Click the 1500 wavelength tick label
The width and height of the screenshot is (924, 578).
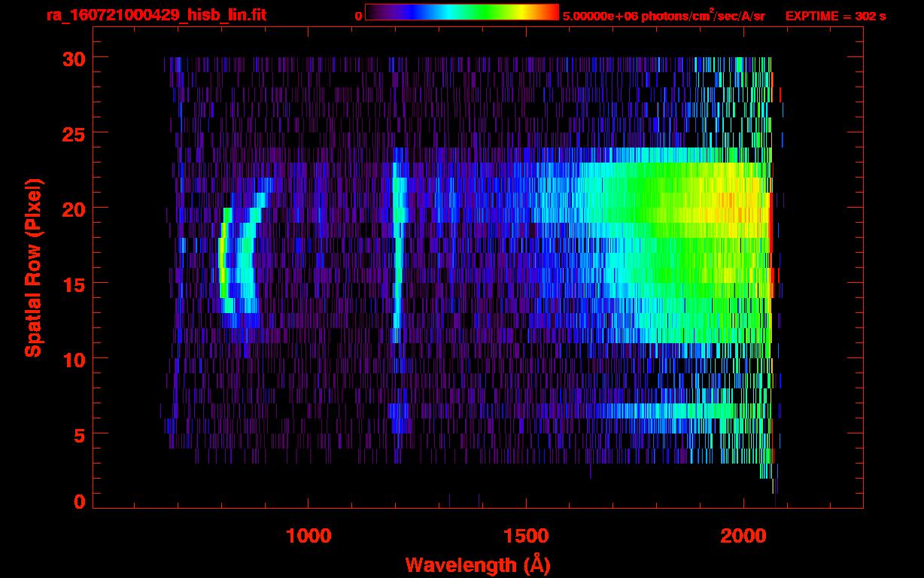[x=526, y=536]
